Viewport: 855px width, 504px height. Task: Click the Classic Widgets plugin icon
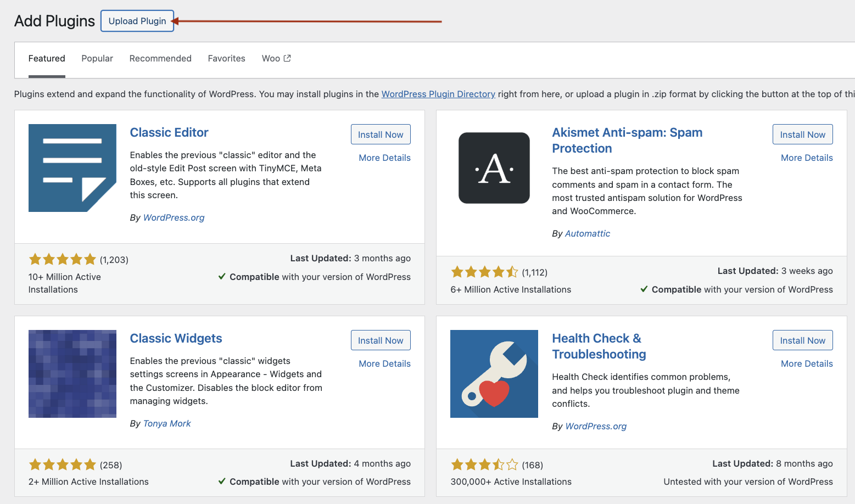[x=72, y=374]
